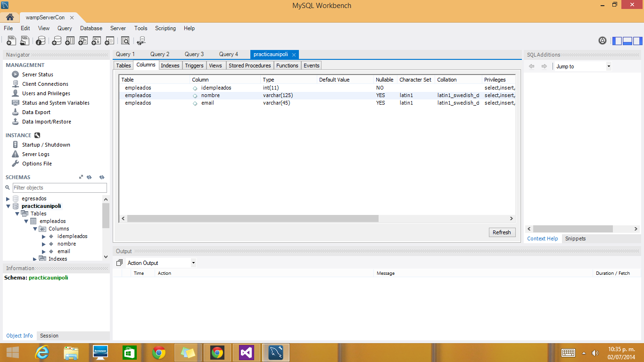Refresh the schemas list

coord(101,177)
